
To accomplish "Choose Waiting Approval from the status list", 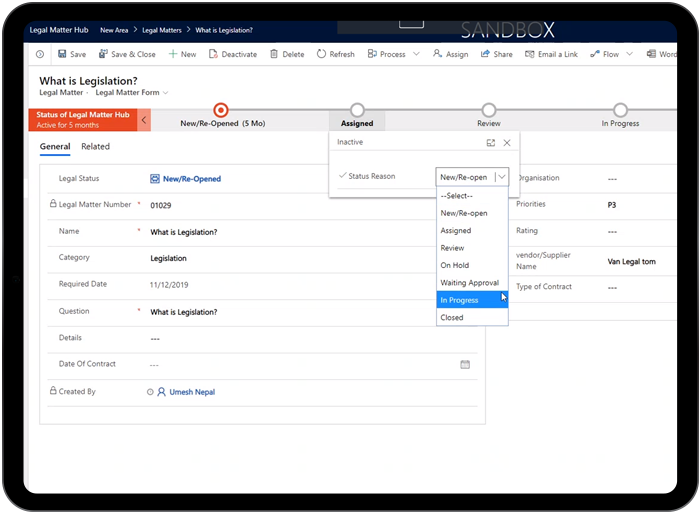I will [x=469, y=283].
